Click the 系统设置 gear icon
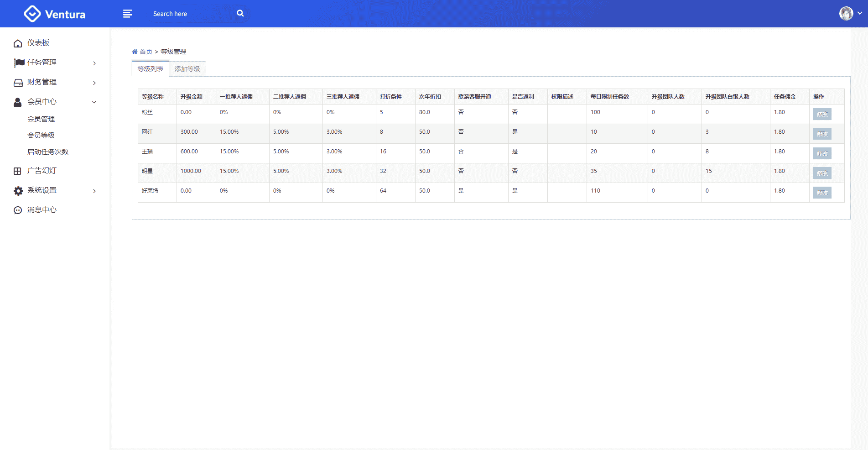 [x=18, y=191]
